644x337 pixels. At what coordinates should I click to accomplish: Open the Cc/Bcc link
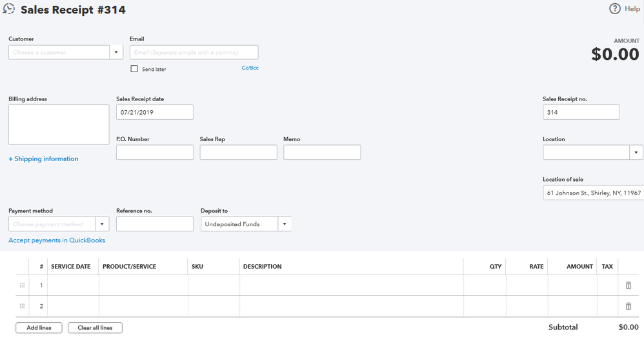(x=250, y=68)
